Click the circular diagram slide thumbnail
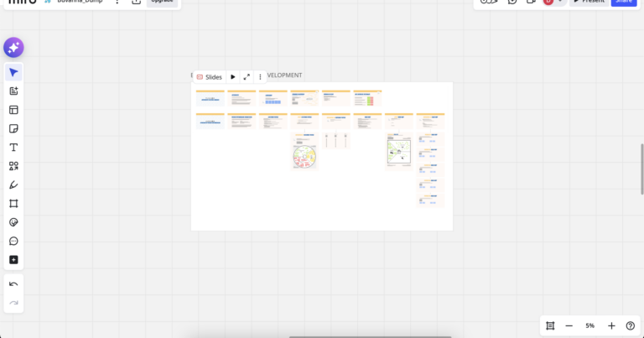The height and width of the screenshot is (338, 644). pyautogui.click(x=304, y=156)
